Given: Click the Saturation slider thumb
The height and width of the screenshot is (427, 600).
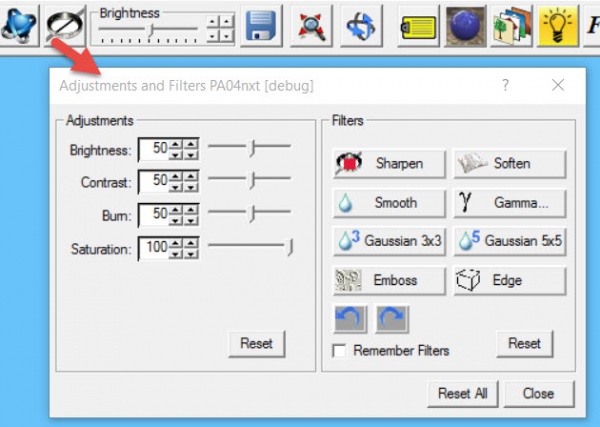Looking at the screenshot, I should click(x=290, y=247).
